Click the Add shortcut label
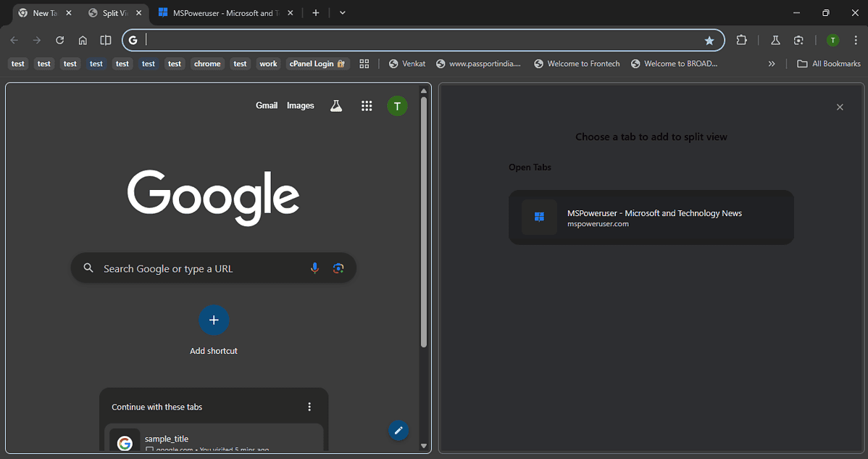The image size is (868, 459). click(x=214, y=351)
